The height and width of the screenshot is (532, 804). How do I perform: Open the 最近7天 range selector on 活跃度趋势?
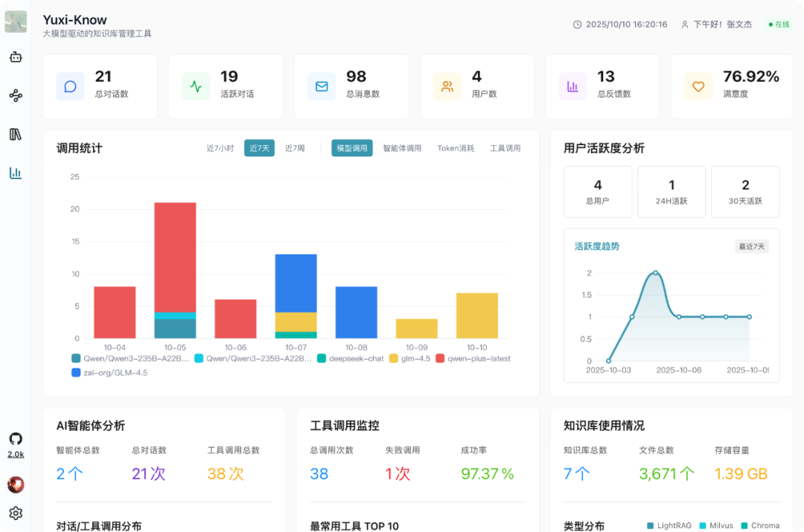[x=752, y=246]
